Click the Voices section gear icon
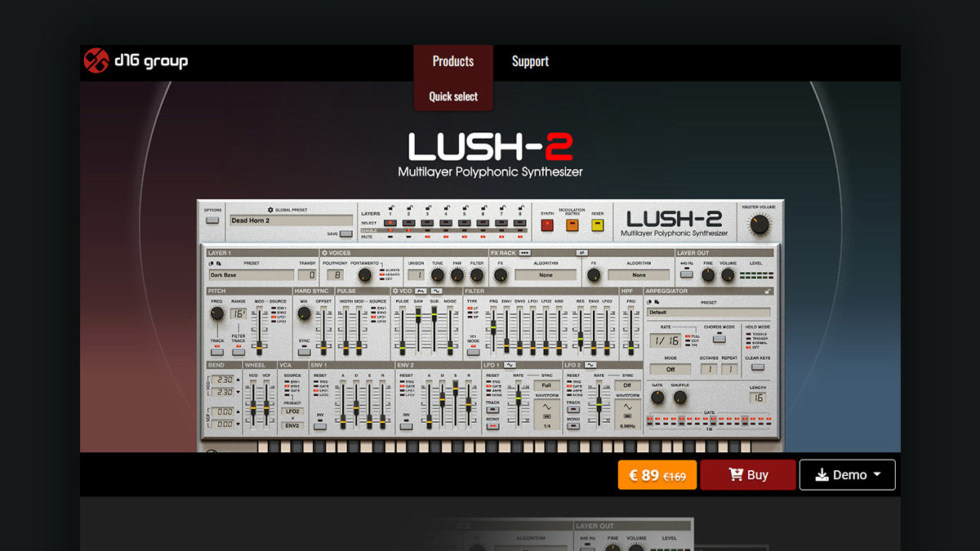Screen dimensions: 980x551 324,253
